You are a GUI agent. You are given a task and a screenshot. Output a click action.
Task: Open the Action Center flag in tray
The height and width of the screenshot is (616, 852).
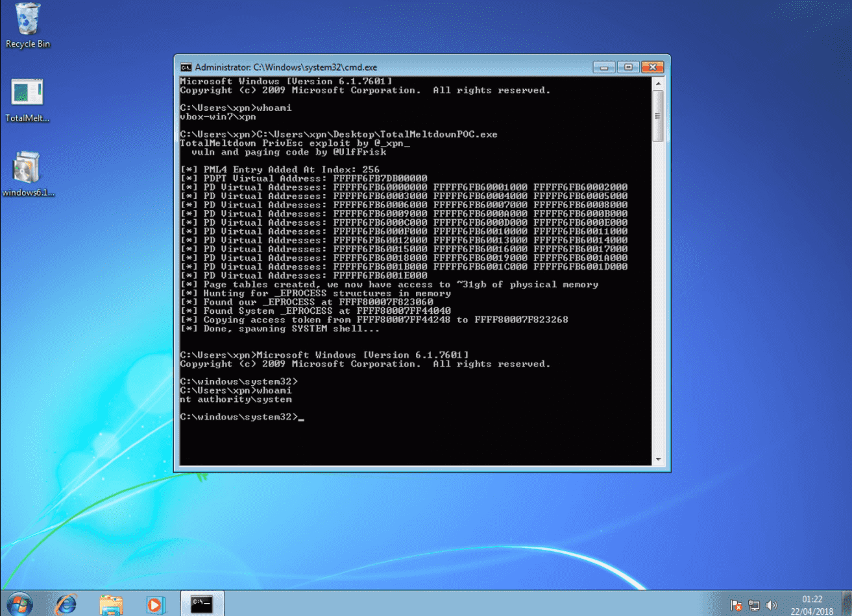736,606
